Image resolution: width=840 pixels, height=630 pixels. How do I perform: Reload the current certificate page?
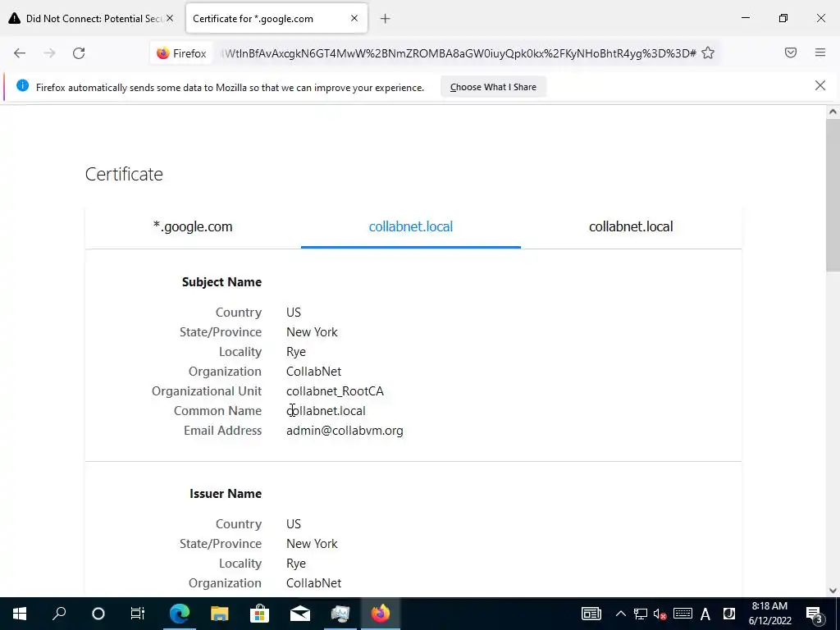[x=79, y=53]
